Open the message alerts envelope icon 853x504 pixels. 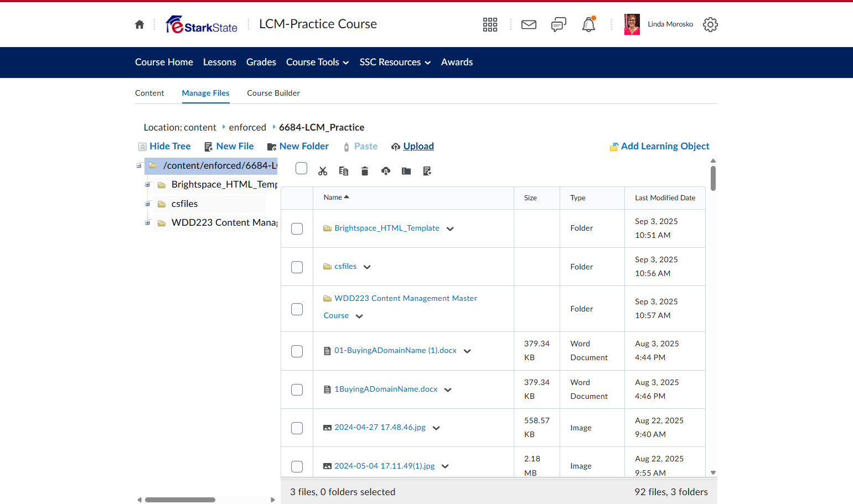(x=529, y=24)
